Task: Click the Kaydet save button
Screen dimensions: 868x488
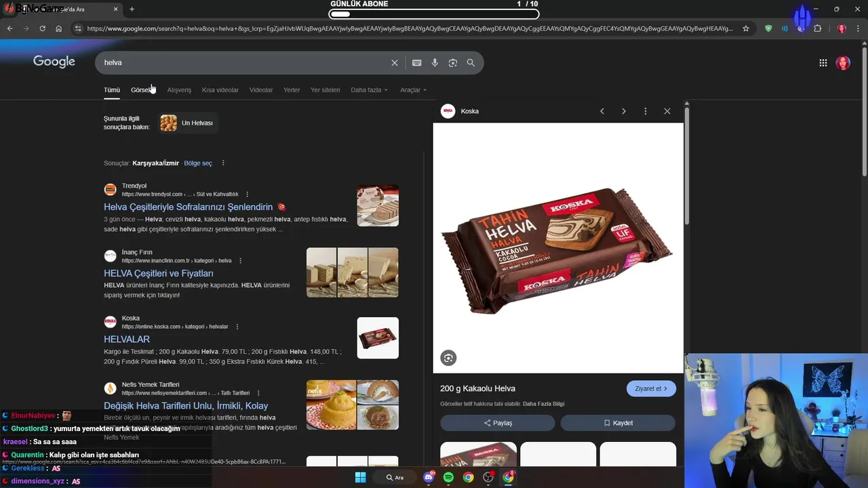Action: (618, 423)
